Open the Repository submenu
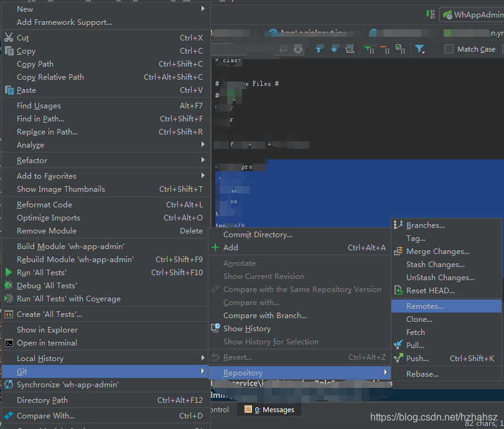 (299, 373)
